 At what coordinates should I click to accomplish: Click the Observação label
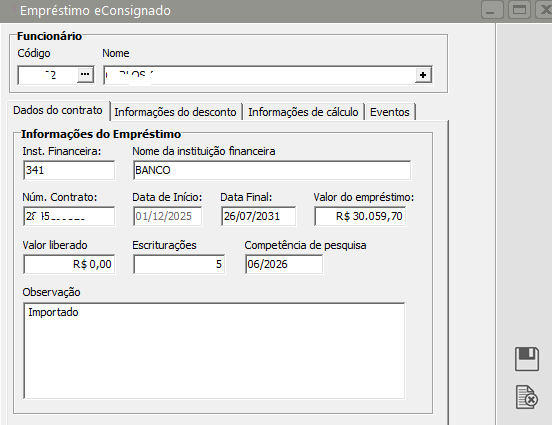coord(51,292)
